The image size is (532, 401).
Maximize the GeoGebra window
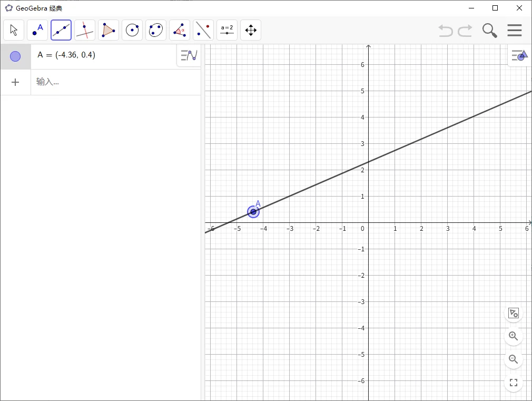[495, 8]
